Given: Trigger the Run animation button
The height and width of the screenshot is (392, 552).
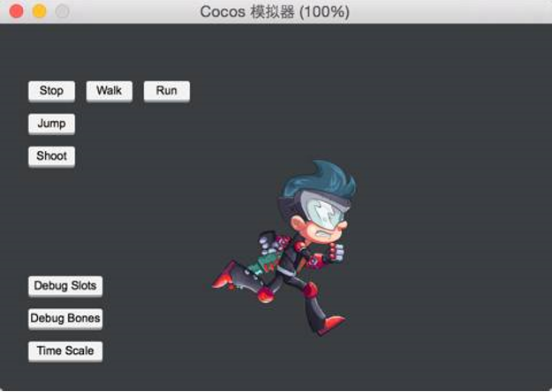Looking at the screenshot, I should coord(167,91).
